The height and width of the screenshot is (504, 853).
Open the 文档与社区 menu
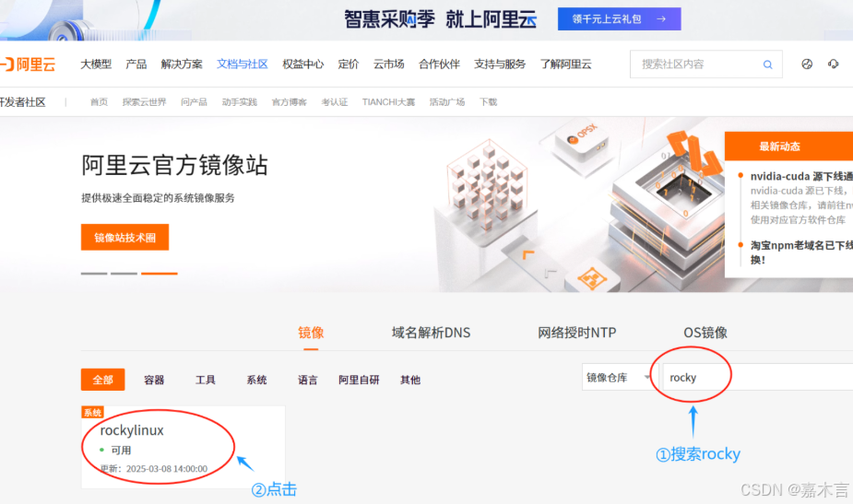click(x=243, y=64)
